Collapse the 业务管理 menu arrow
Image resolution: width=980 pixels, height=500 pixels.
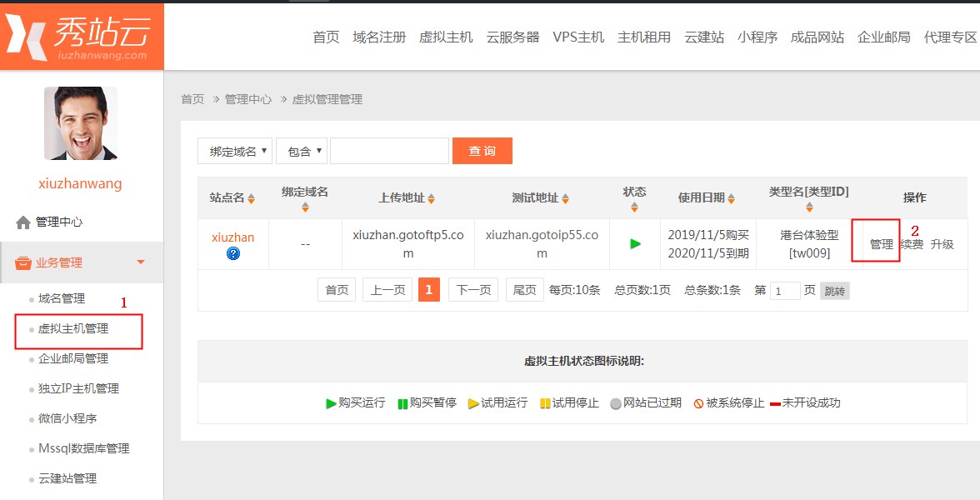point(141,262)
